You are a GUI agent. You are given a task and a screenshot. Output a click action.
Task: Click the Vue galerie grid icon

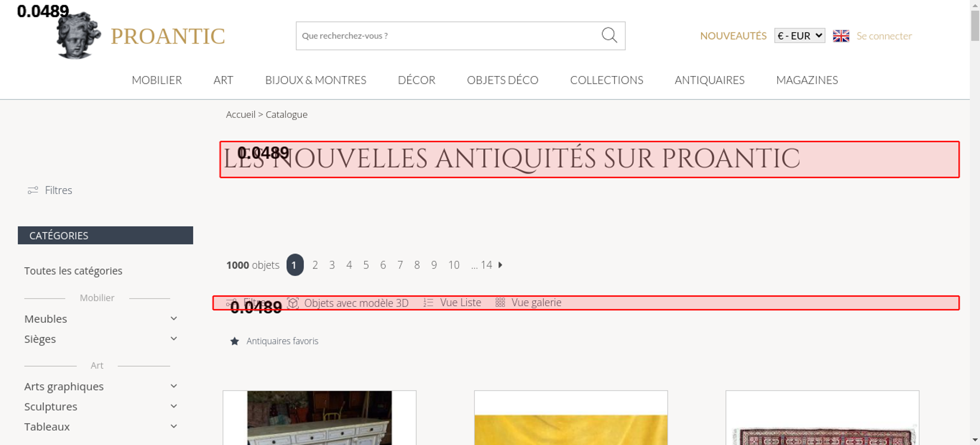[x=500, y=303]
